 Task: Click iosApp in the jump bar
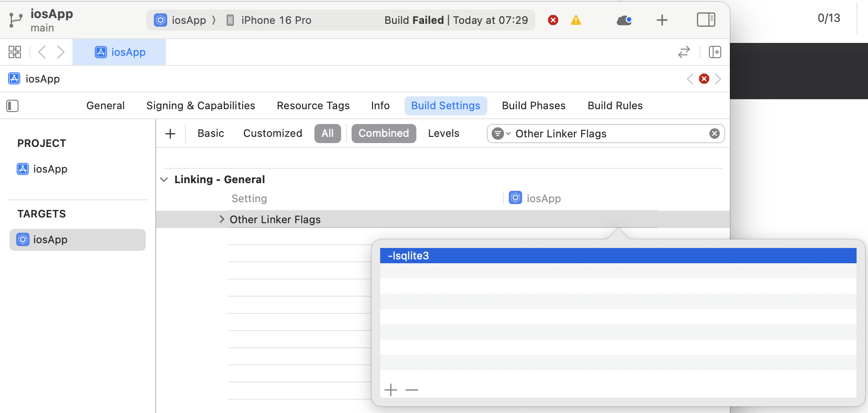(x=34, y=79)
